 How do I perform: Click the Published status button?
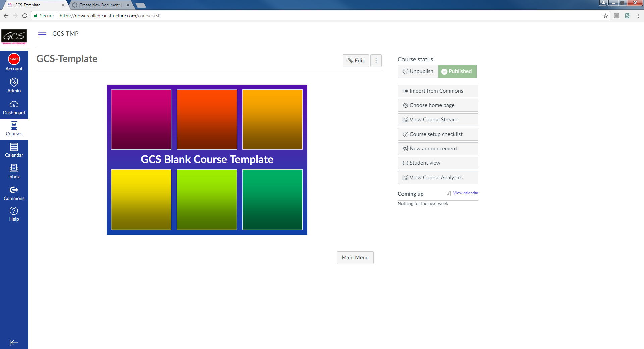point(457,71)
